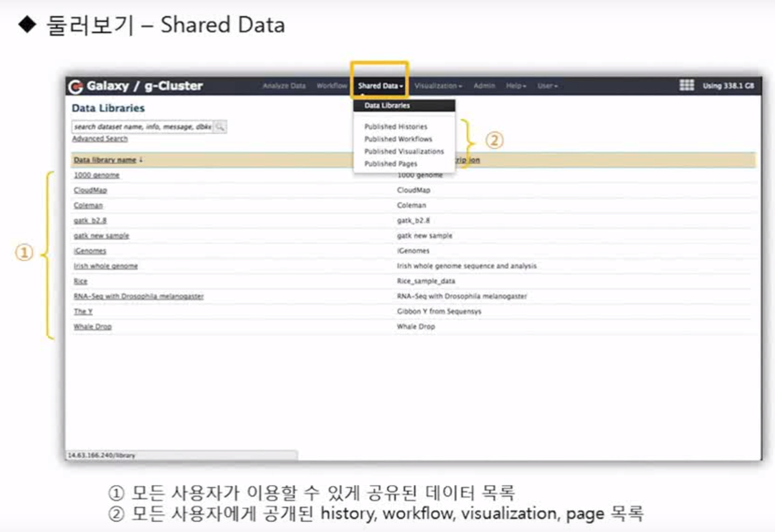Open the gatk new sample library
Image resolution: width=775 pixels, height=532 pixels.
point(102,235)
